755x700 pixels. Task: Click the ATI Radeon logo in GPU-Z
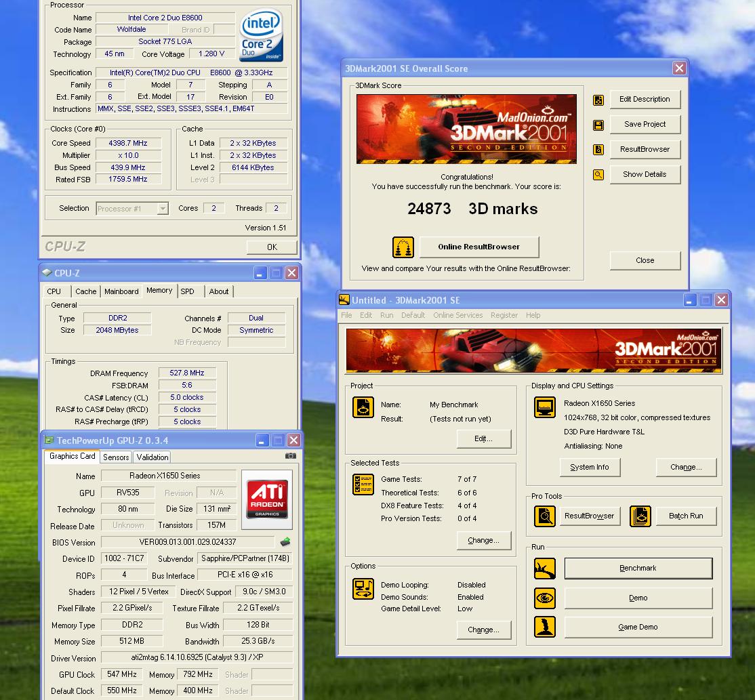pos(267,498)
